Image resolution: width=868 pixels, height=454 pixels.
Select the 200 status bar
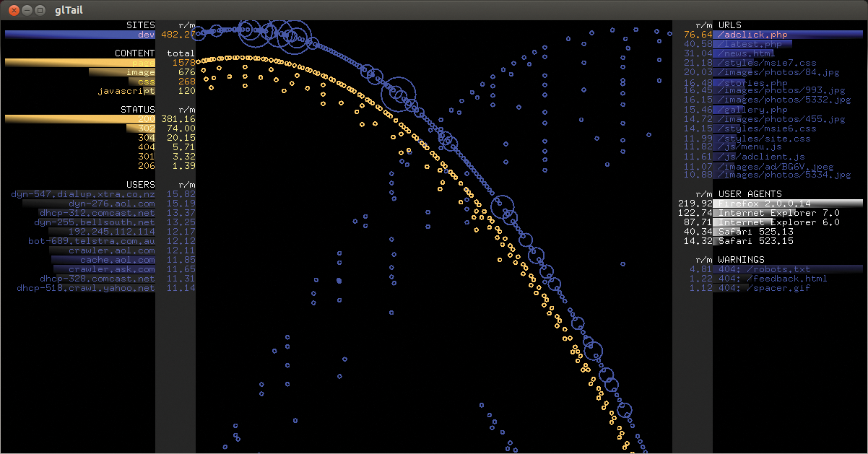(x=79, y=119)
